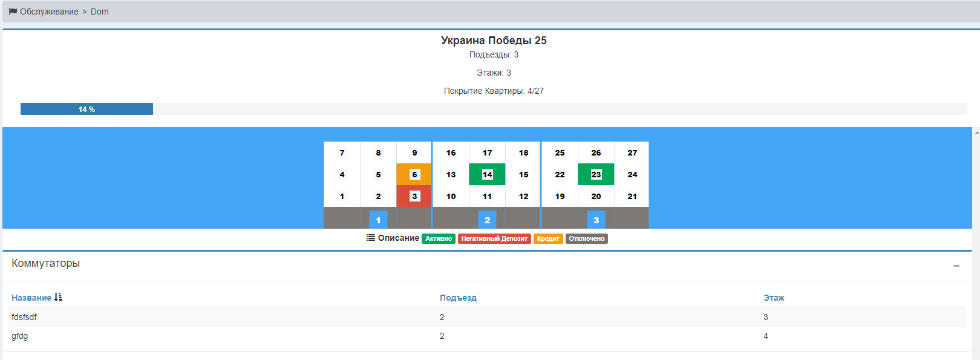The image size is (980, 360).
Task: Click the 14 % coverage progress bar
Action: tap(87, 109)
